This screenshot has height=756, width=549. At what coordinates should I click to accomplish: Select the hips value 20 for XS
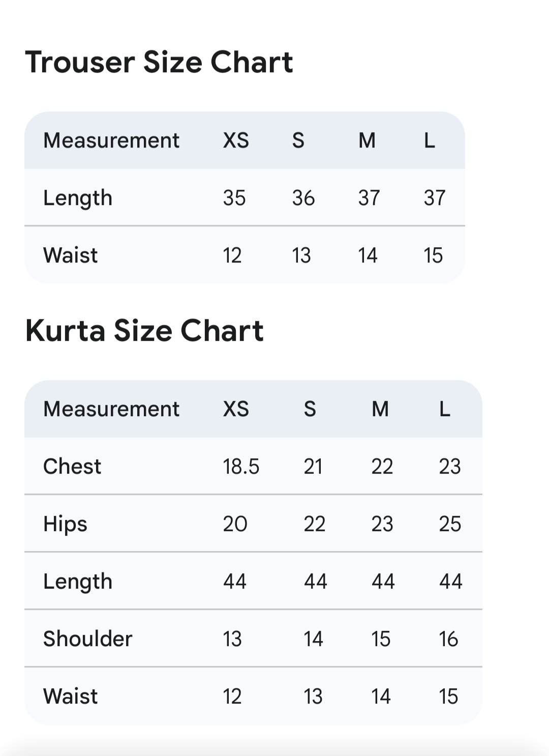(x=235, y=524)
